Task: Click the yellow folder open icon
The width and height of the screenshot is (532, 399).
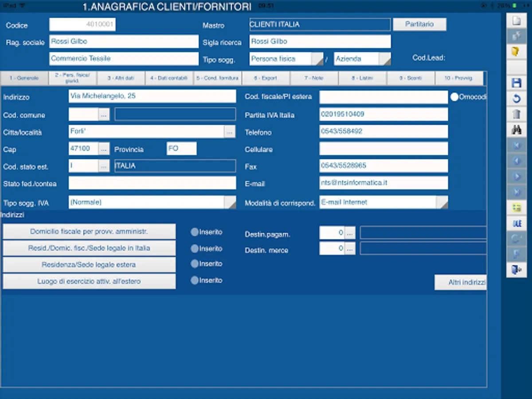Action: (x=516, y=52)
